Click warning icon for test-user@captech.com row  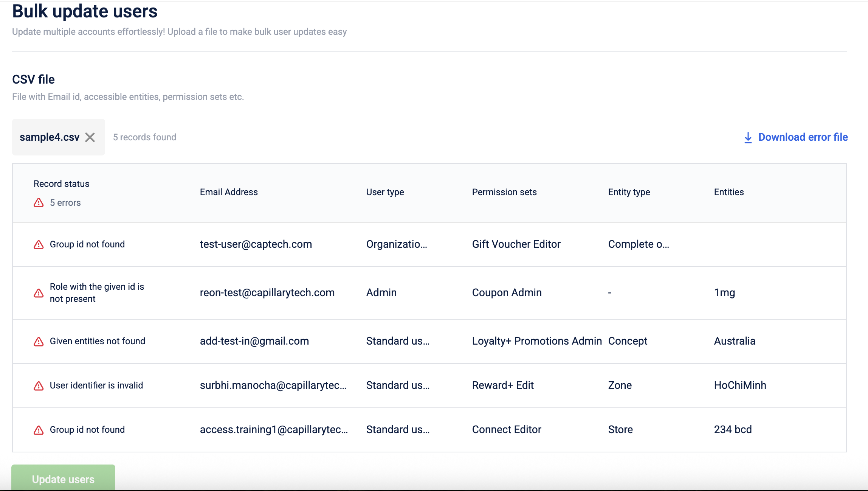39,245
